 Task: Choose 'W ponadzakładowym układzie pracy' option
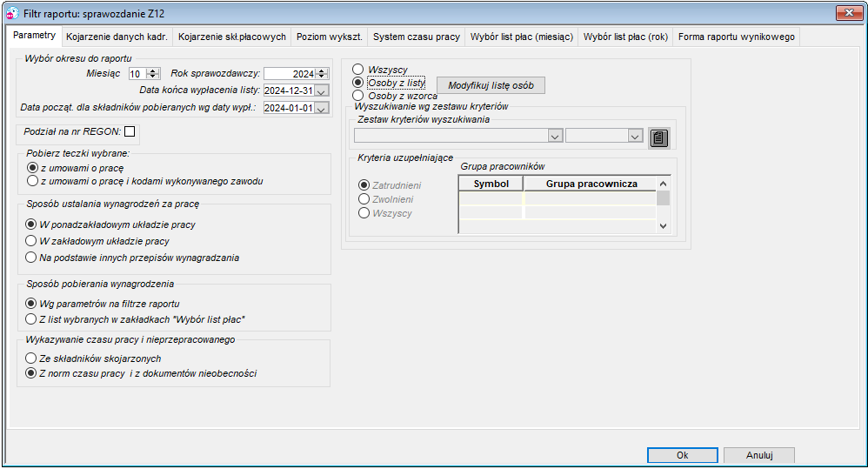click(x=31, y=224)
